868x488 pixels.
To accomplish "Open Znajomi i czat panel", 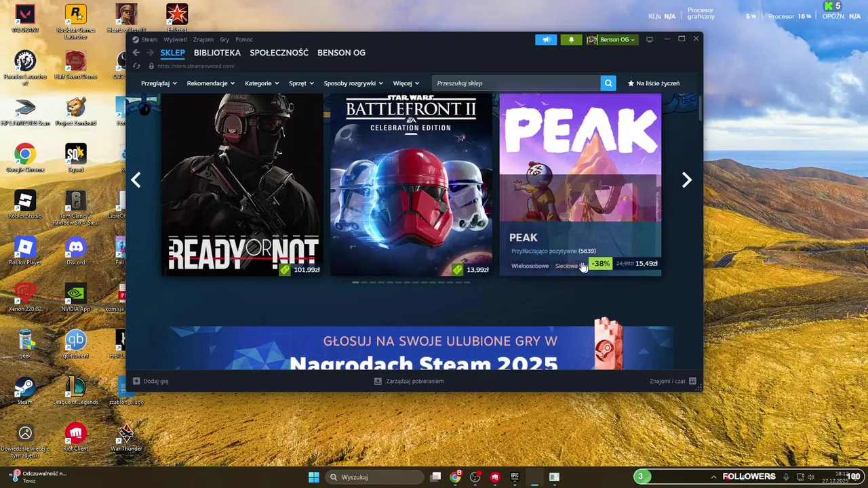I will [x=673, y=381].
